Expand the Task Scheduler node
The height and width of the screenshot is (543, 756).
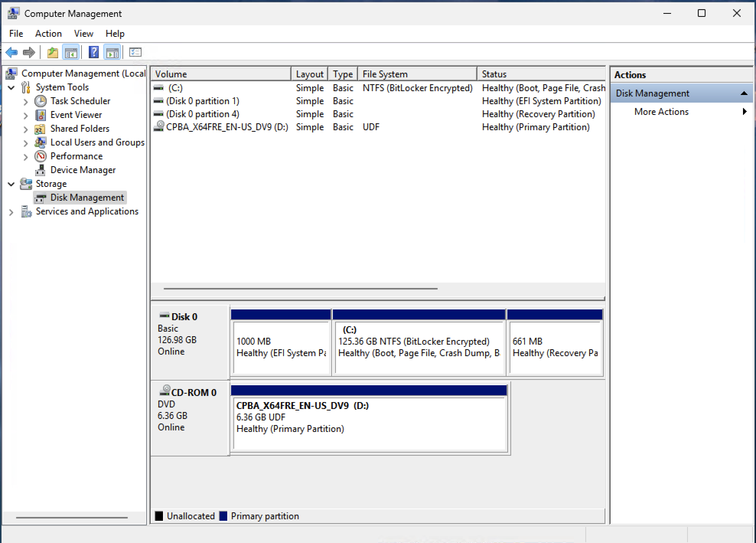[26, 102]
